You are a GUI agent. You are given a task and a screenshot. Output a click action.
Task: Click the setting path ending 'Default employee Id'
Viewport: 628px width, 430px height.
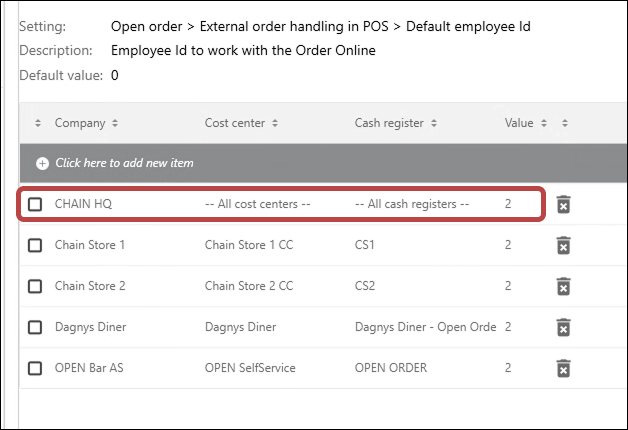(x=321, y=26)
